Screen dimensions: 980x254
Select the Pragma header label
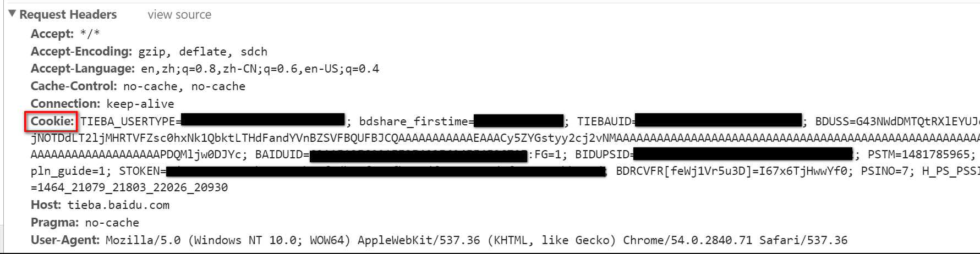pos(55,222)
